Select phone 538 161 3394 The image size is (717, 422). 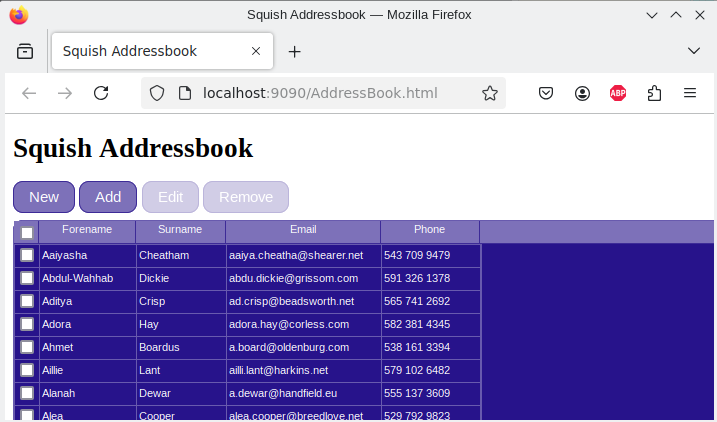click(x=431, y=347)
